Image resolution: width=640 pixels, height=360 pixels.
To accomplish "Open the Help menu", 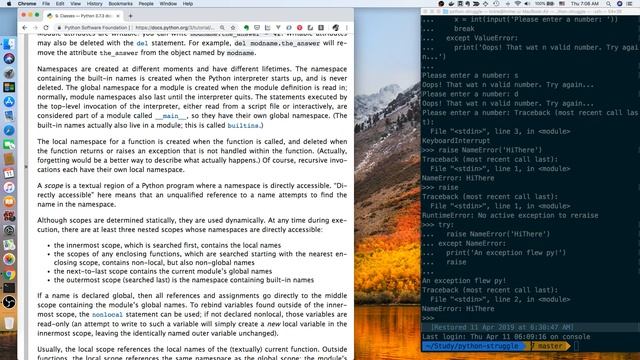I will click(x=188, y=4).
